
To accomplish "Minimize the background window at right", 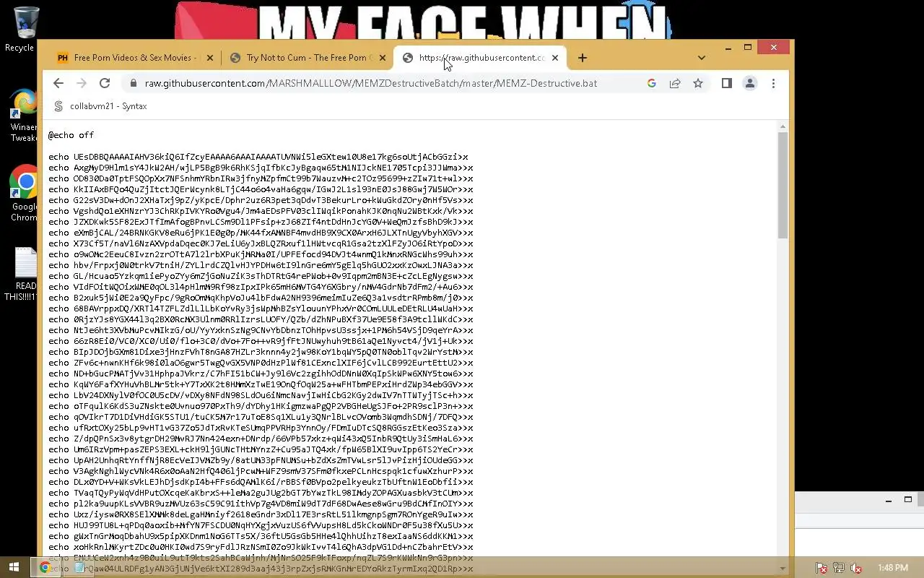I will pyautogui.click(x=889, y=499).
